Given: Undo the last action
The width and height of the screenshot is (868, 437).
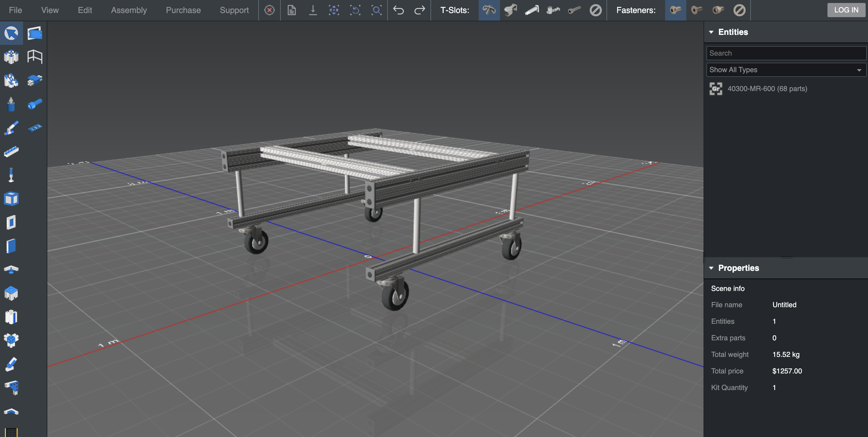Looking at the screenshot, I should point(398,10).
